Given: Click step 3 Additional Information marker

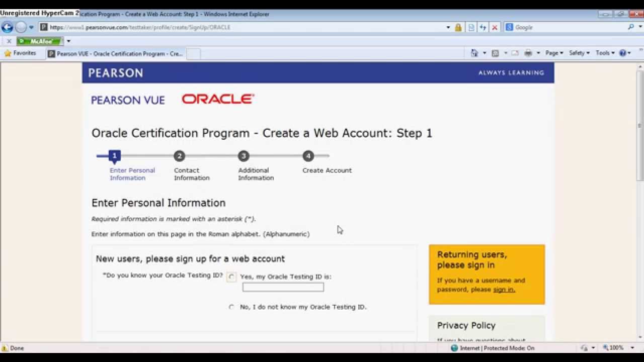Looking at the screenshot, I should tap(244, 156).
